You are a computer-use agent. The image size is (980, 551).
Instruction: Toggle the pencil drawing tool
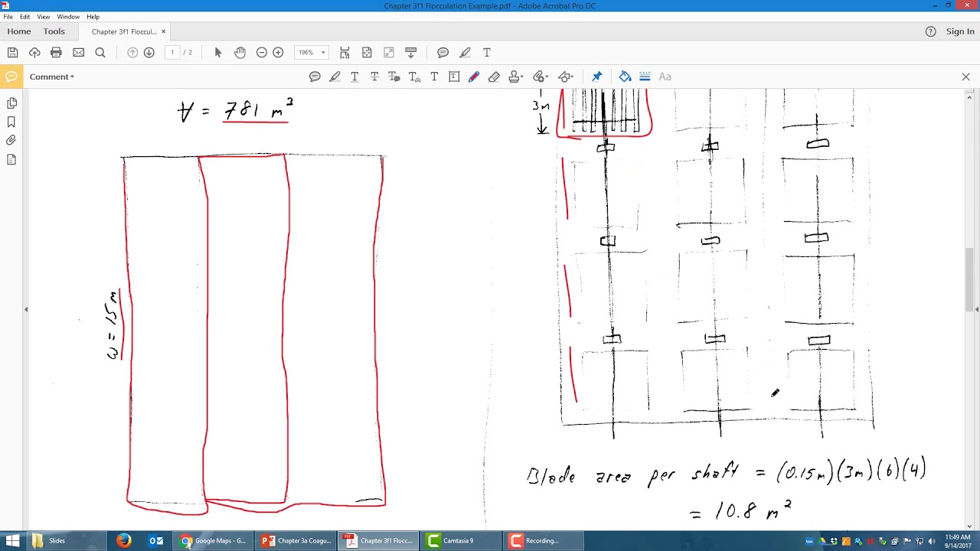[x=474, y=77]
